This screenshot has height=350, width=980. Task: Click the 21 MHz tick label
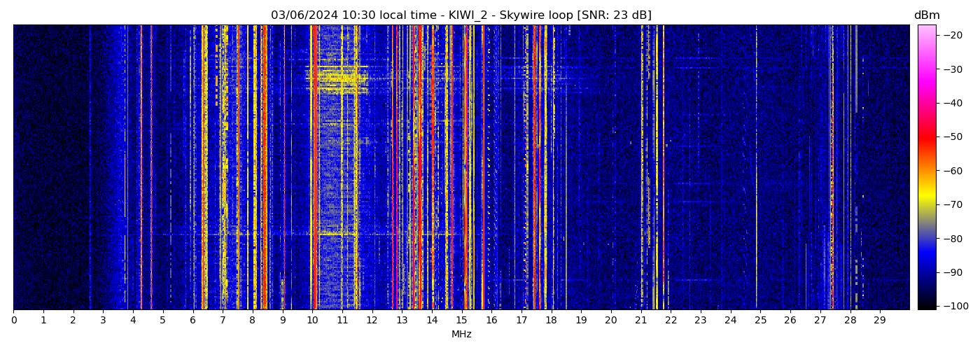coord(640,320)
